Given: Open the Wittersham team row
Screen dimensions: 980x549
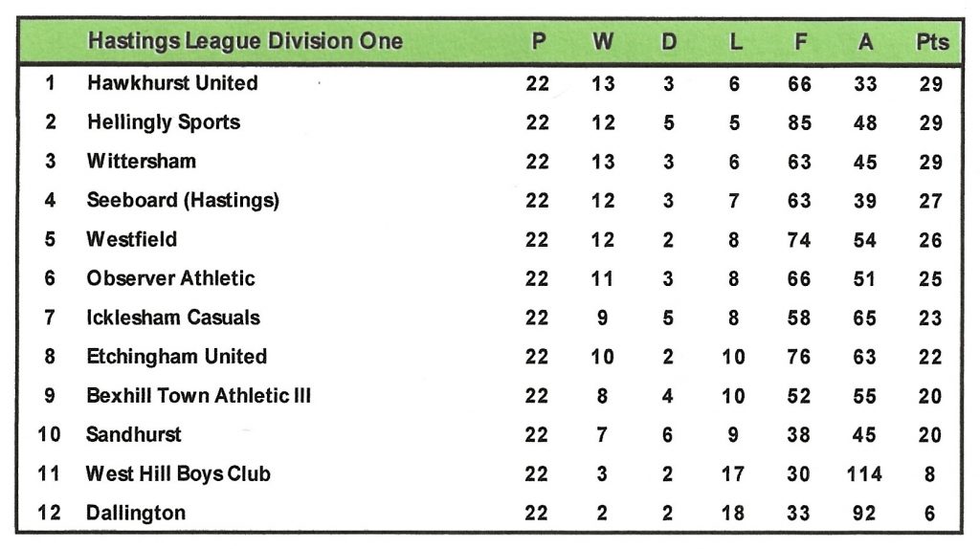Looking at the screenshot, I should (142, 162).
